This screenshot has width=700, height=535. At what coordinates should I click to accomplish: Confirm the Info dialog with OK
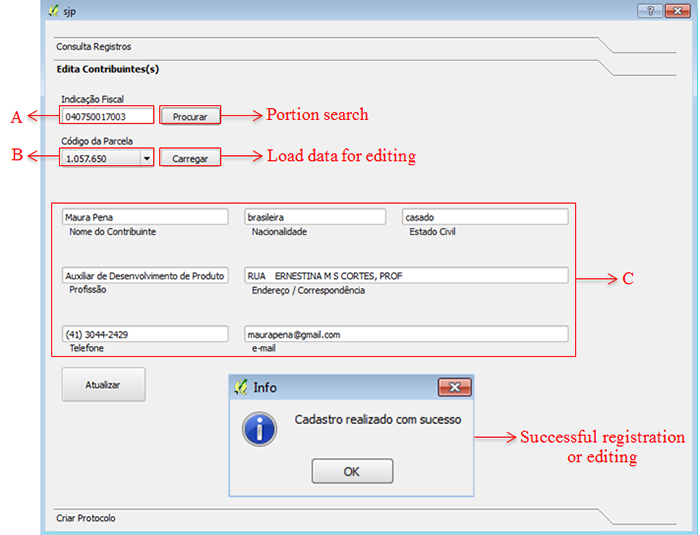click(x=351, y=471)
